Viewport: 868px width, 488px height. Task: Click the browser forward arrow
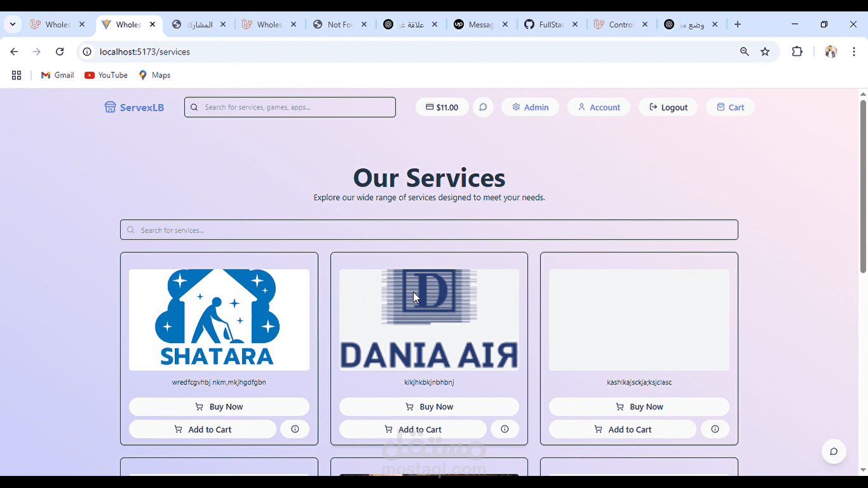(x=37, y=51)
